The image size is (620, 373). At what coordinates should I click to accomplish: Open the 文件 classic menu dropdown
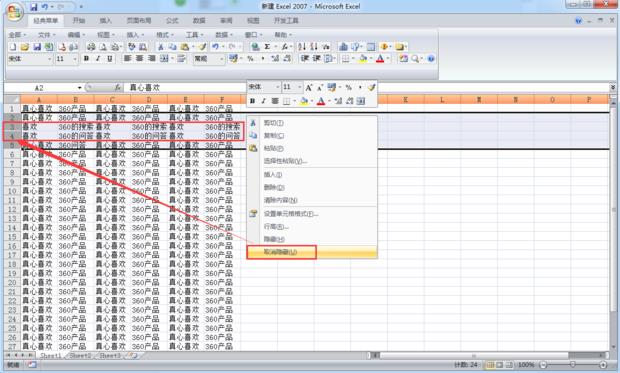(x=47, y=35)
